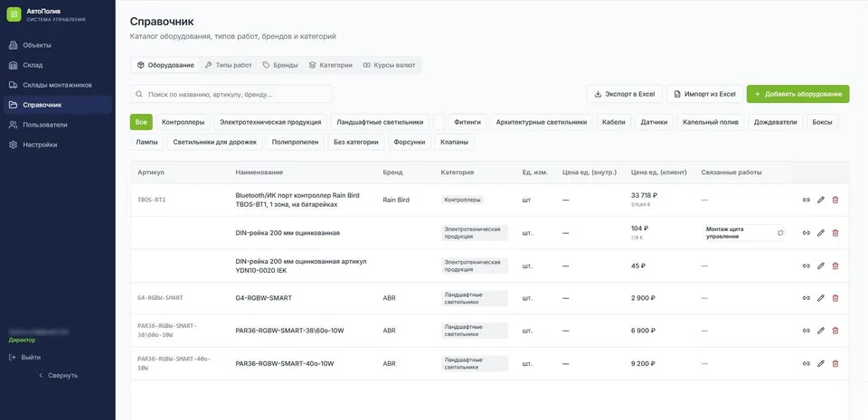Click copy icon in Монтаж щита управления tag

pyautogui.click(x=780, y=233)
